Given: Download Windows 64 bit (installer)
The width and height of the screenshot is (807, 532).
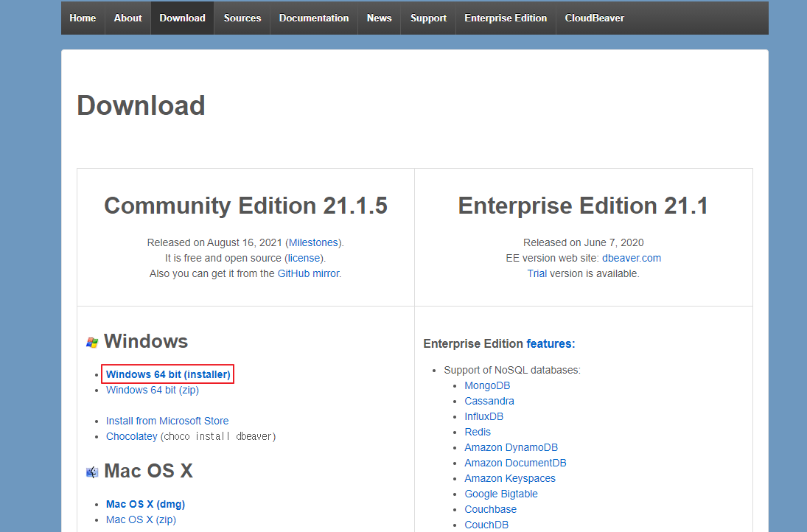Looking at the screenshot, I should (168, 374).
